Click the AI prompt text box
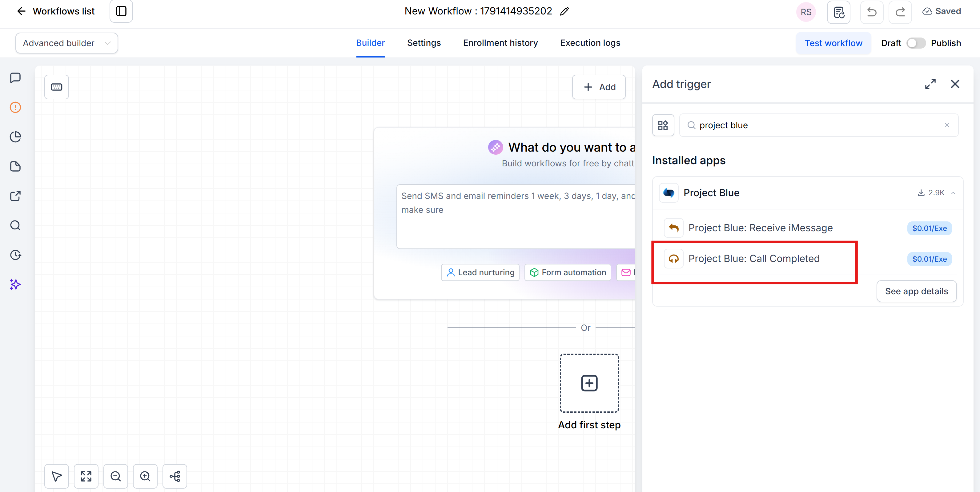Image resolution: width=980 pixels, height=492 pixels. click(516, 217)
